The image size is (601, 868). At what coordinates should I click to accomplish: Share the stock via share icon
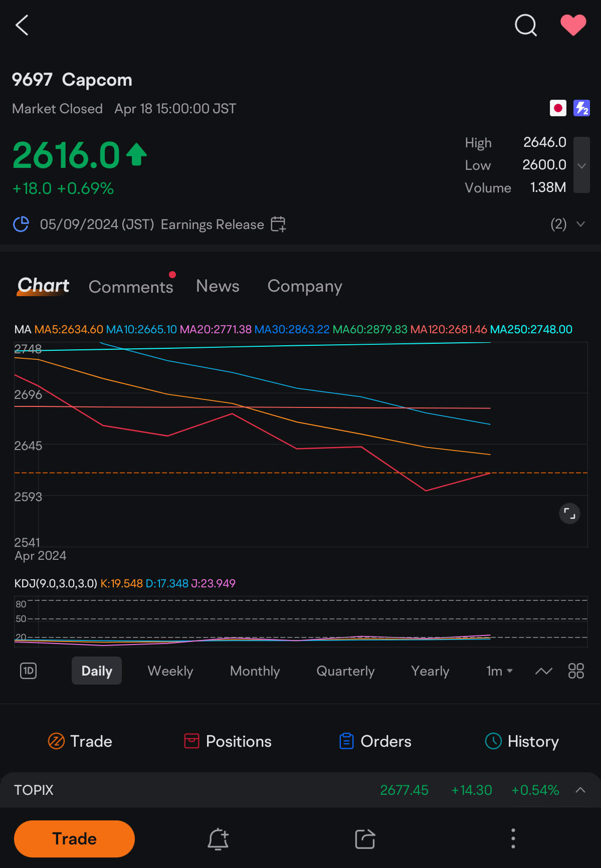[x=365, y=839]
